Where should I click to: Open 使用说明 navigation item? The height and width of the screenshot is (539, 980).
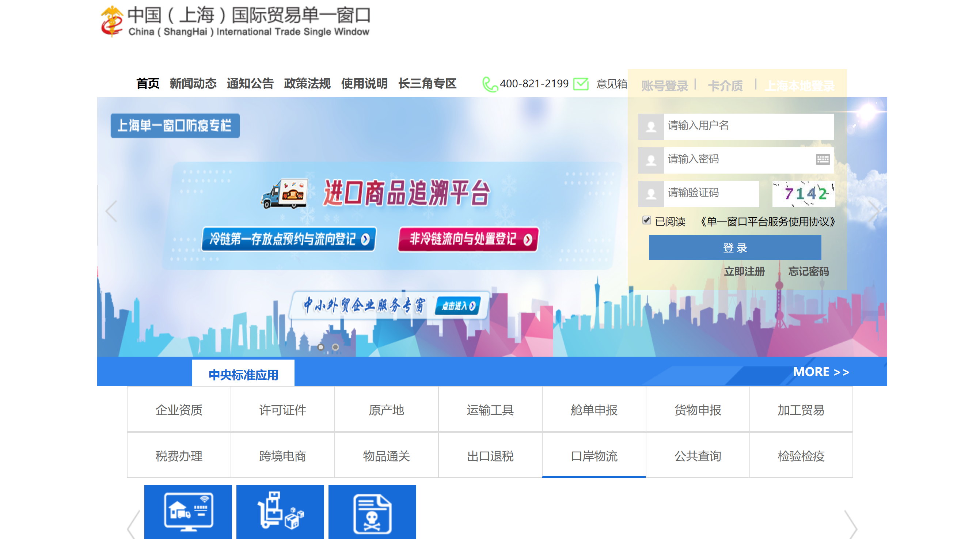pos(364,83)
